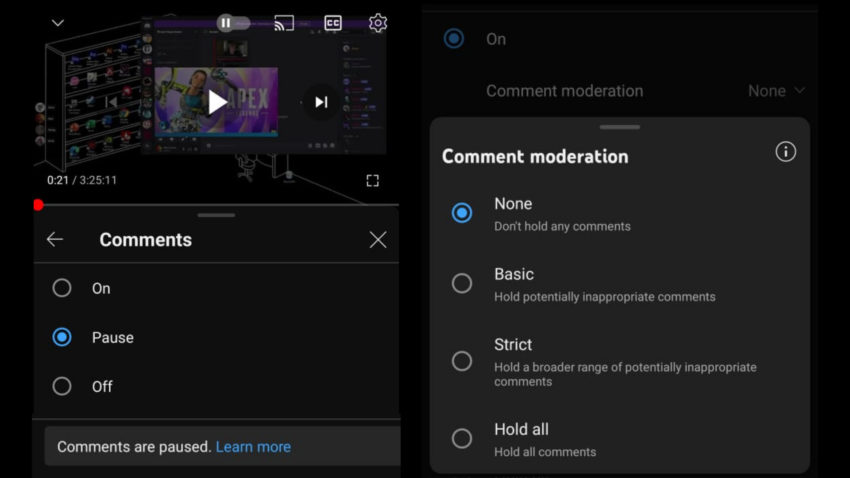Expand the Comment moderation None dropdown
The height and width of the screenshot is (478, 850).
tap(777, 91)
